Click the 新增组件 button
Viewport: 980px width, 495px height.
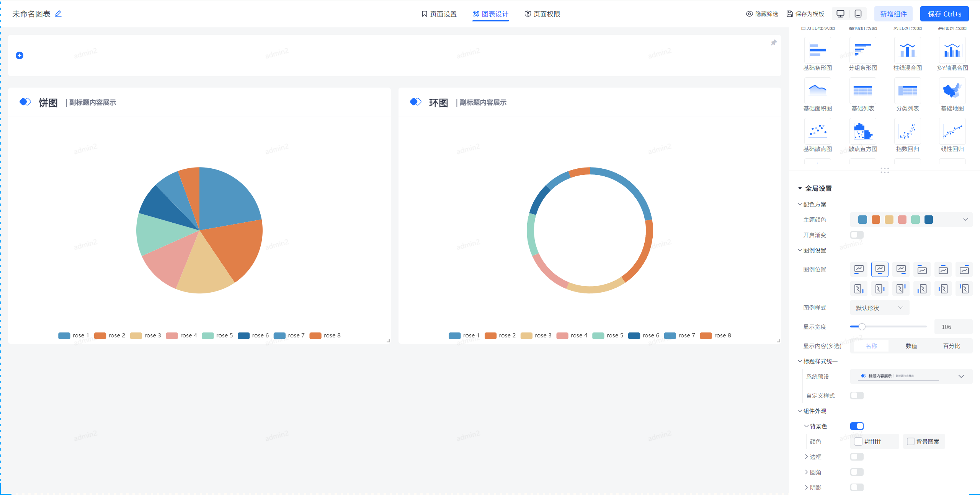tap(893, 14)
